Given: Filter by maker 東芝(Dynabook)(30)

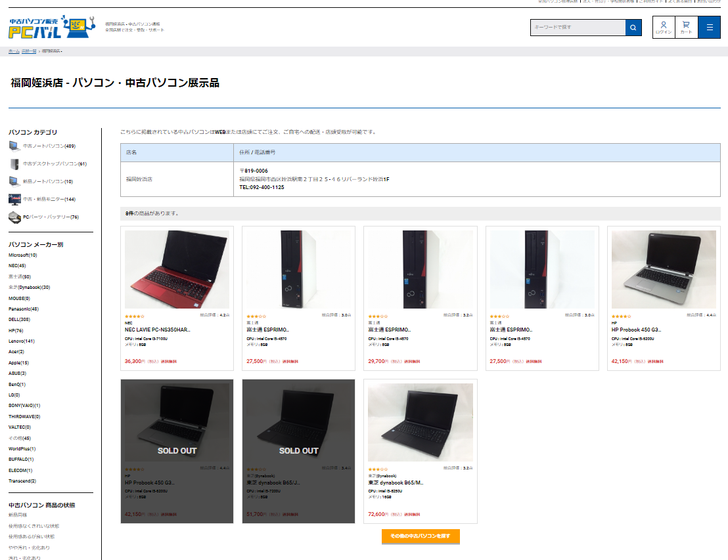Looking at the screenshot, I should pyautogui.click(x=30, y=287).
